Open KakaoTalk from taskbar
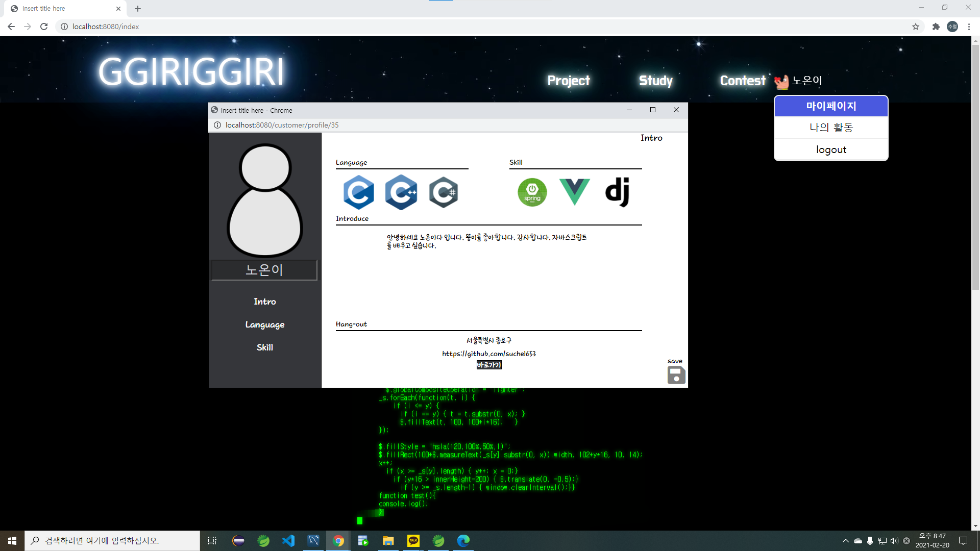980x551 pixels. (413, 541)
